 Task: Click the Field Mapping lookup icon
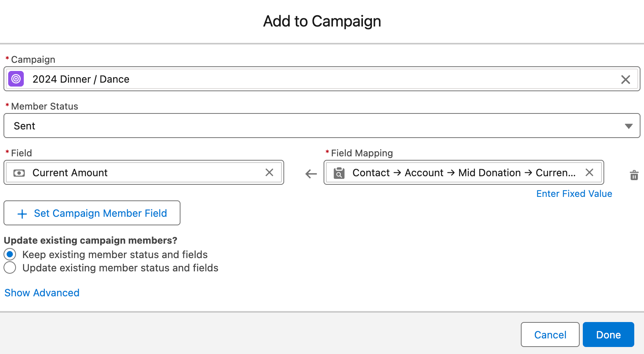(339, 173)
